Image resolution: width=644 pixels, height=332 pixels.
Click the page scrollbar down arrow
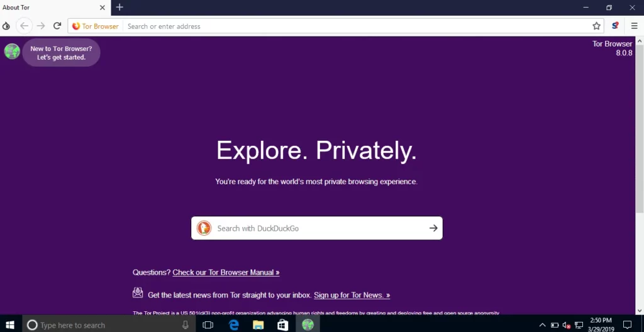click(640, 311)
